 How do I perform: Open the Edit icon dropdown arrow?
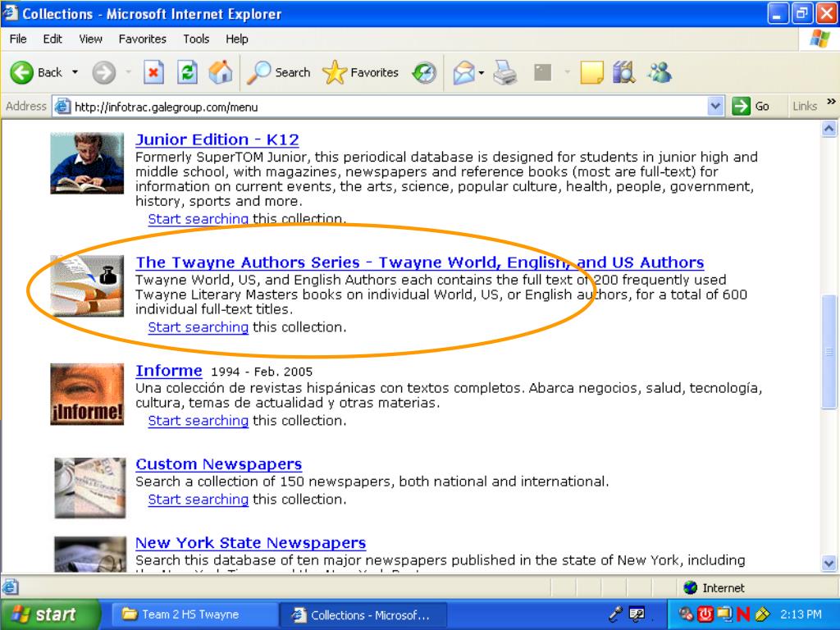[x=568, y=72]
